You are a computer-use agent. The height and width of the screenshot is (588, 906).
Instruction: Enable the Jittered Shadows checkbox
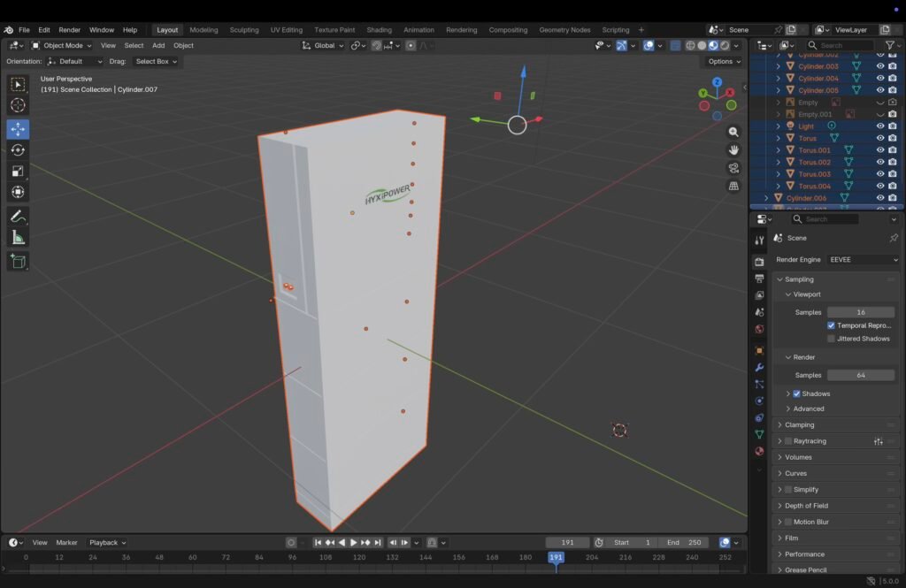click(831, 339)
